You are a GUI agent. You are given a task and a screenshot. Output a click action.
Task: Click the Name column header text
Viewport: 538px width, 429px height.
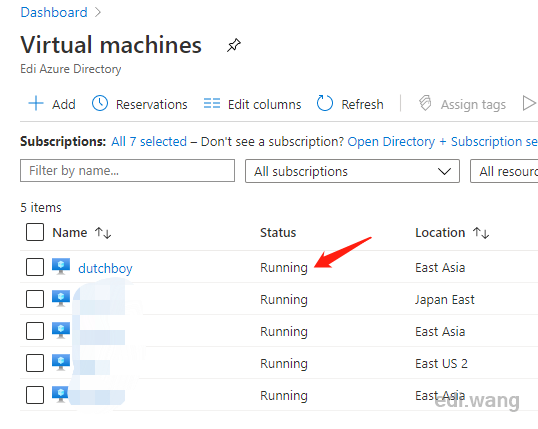[x=70, y=233]
